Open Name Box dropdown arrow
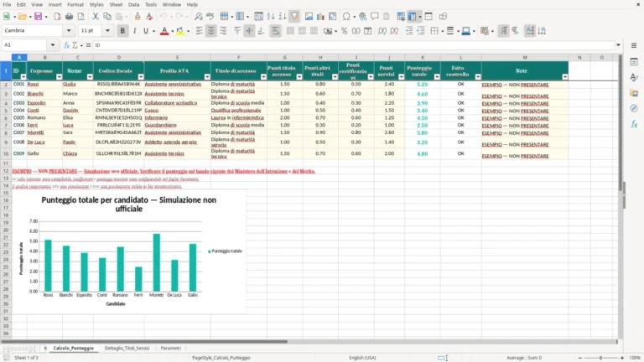Screen dimensions: 644x362 click(53, 45)
